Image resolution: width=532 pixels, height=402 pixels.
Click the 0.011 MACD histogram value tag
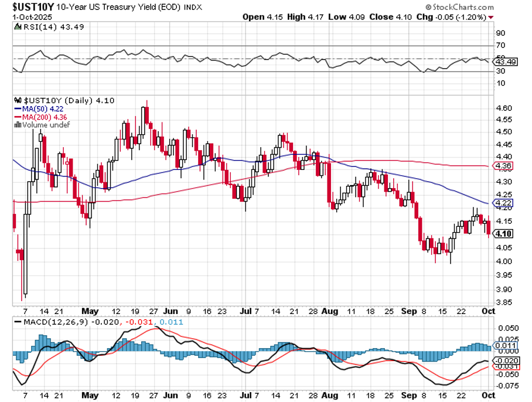[x=506, y=346]
